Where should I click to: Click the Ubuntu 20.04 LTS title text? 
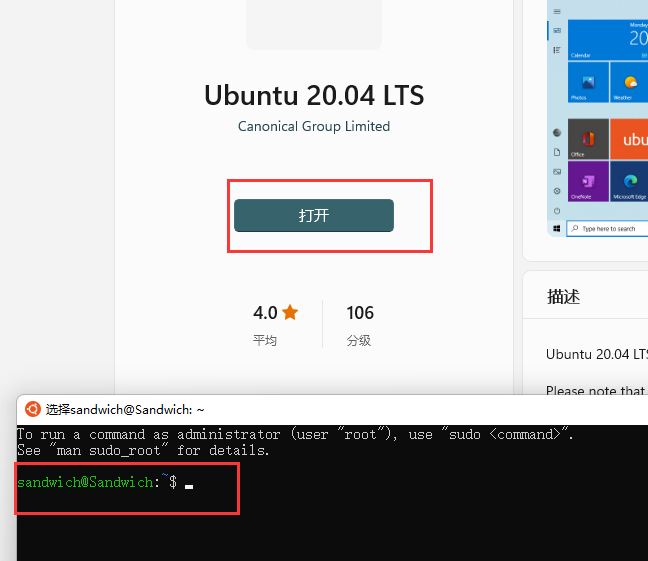tap(314, 95)
